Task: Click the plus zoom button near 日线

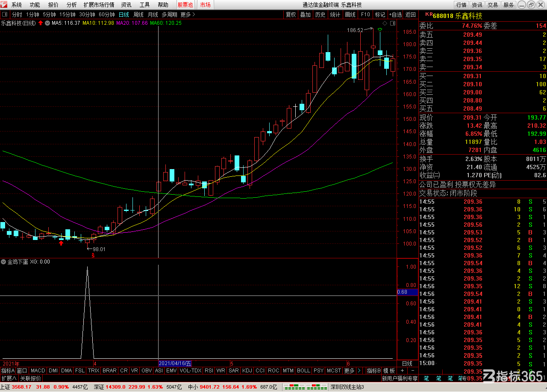Action: (402, 371)
